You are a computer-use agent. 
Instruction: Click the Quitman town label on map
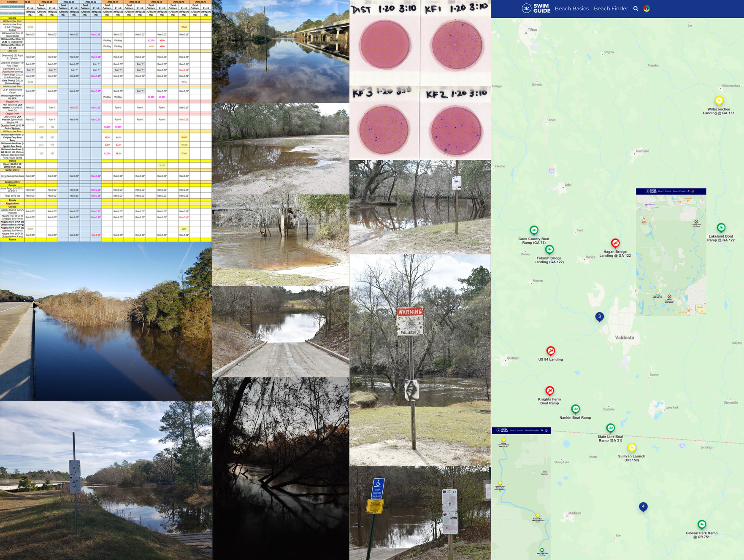[513, 358]
